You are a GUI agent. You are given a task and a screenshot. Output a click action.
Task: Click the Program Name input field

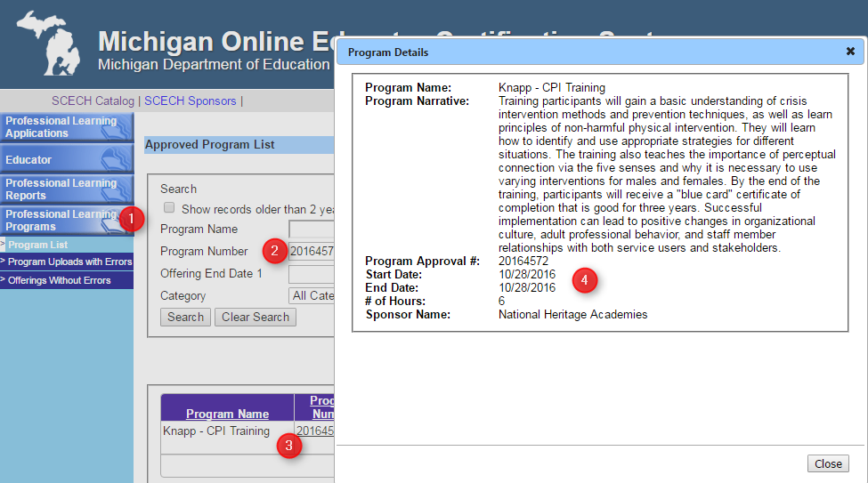click(x=311, y=229)
